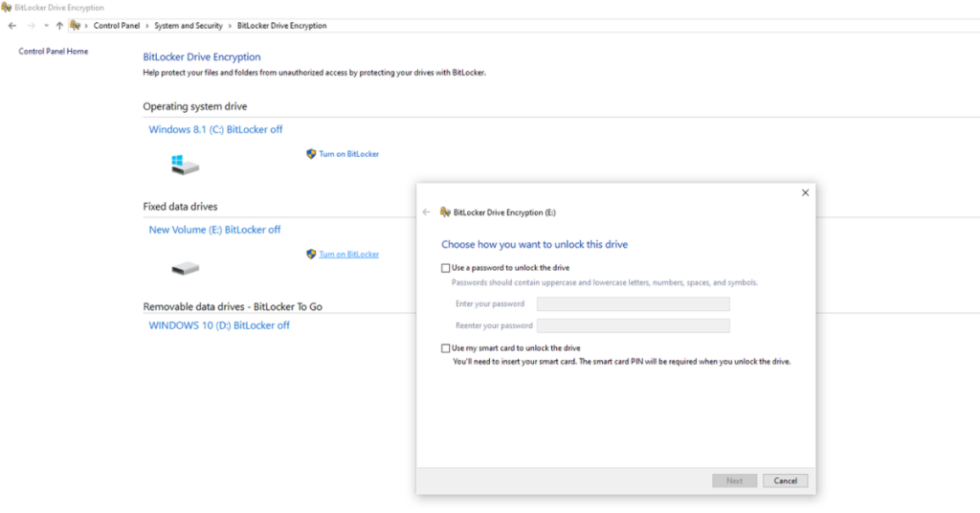Screen dimensions: 980x513
Task: Click the dialog's back arrow
Action: point(426,212)
